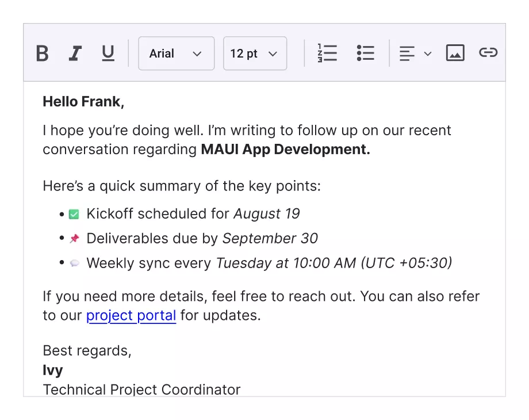Click the "MAUI App Development." bold text
Viewport: 529px width, 420px height.
tap(285, 150)
